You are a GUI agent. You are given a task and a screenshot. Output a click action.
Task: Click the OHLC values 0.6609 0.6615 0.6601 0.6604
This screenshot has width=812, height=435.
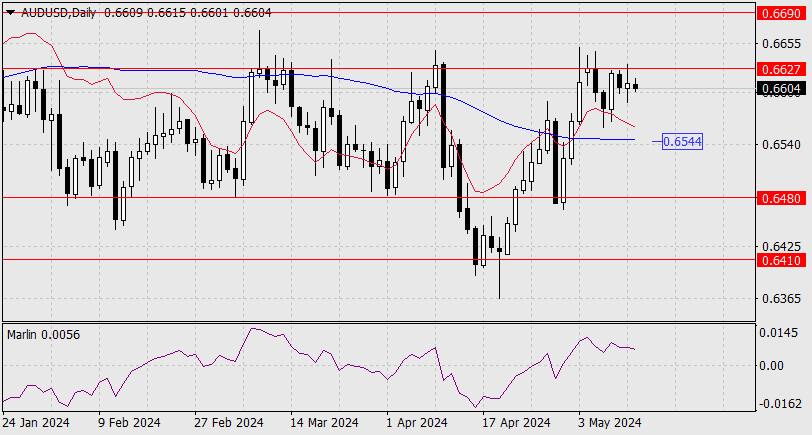(187, 13)
